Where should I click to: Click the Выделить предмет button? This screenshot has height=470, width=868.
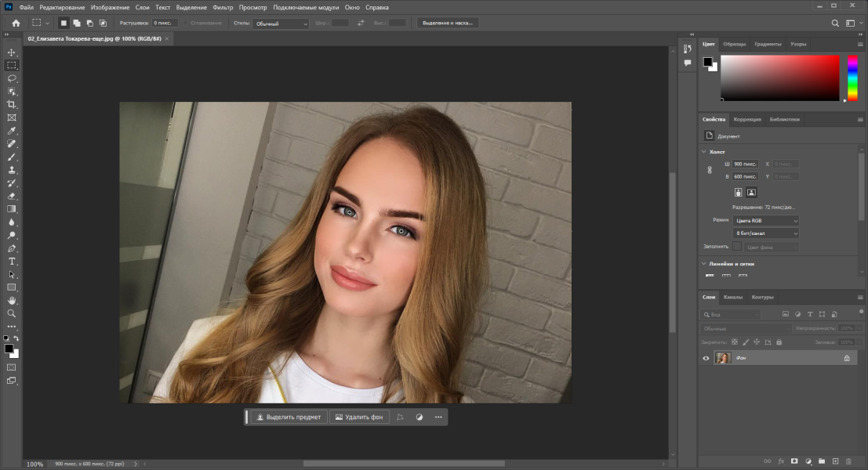[289, 417]
